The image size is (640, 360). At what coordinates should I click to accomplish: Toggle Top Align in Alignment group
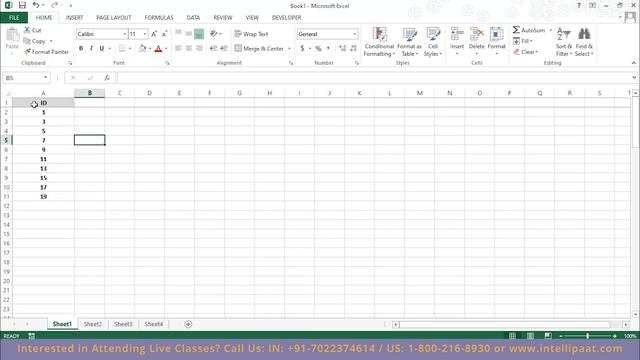point(178,34)
